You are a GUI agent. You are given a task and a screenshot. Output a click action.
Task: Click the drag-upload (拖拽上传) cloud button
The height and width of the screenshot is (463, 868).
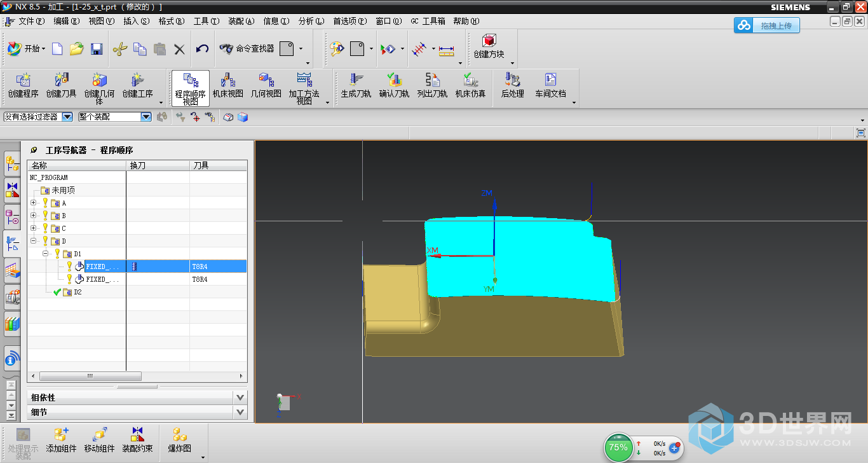pos(767,25)
